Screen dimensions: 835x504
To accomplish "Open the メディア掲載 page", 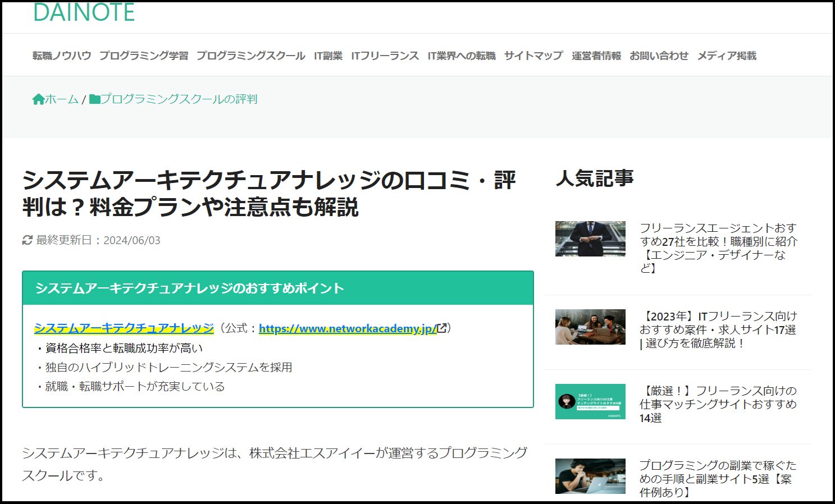I will coord(727,56).
